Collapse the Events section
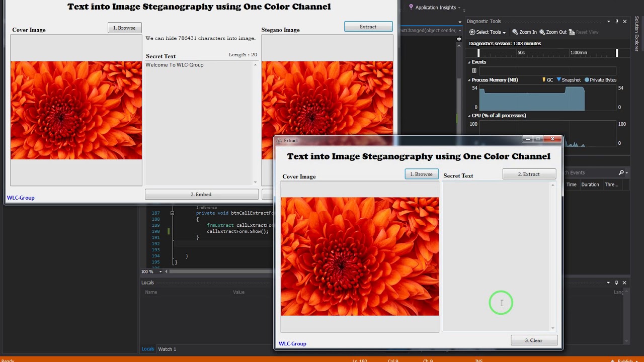 point(469,62)
